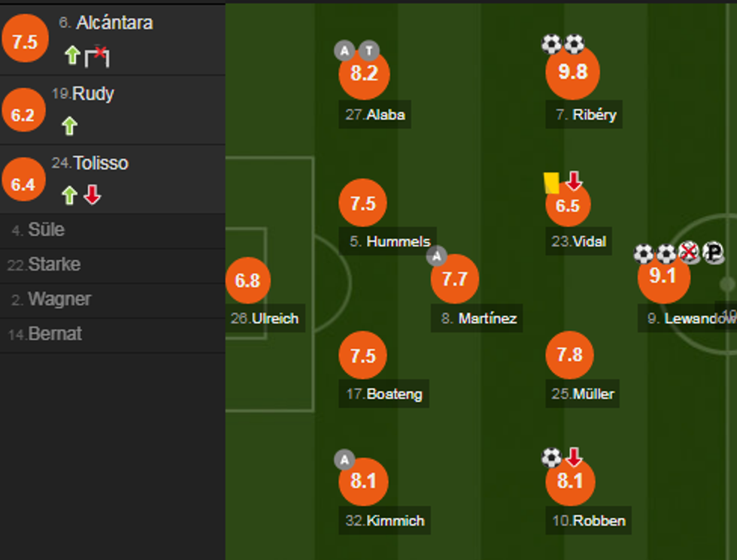Click Vidal's red substituted-off arrow
The width and height of the screenshot is (737, 560).
(574, 180)
